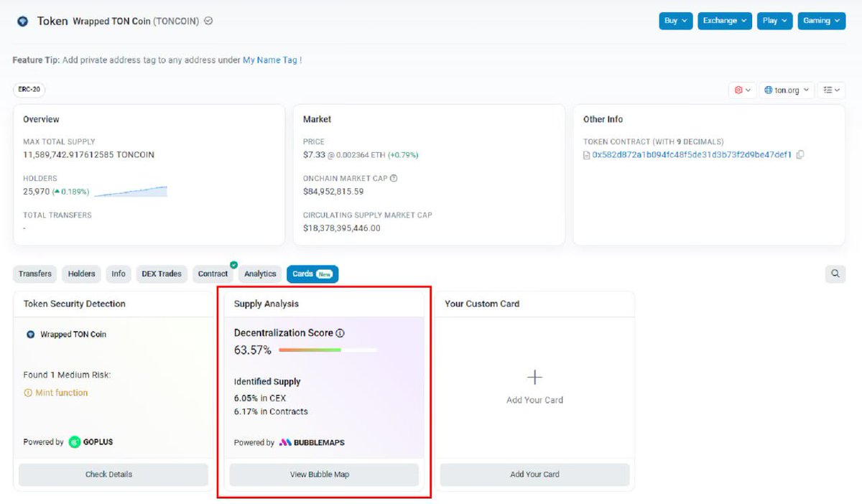This screenshot has height=504, width=862.
Task: Click the Decentralization Score info icon
Action: [x=340, y=332]
